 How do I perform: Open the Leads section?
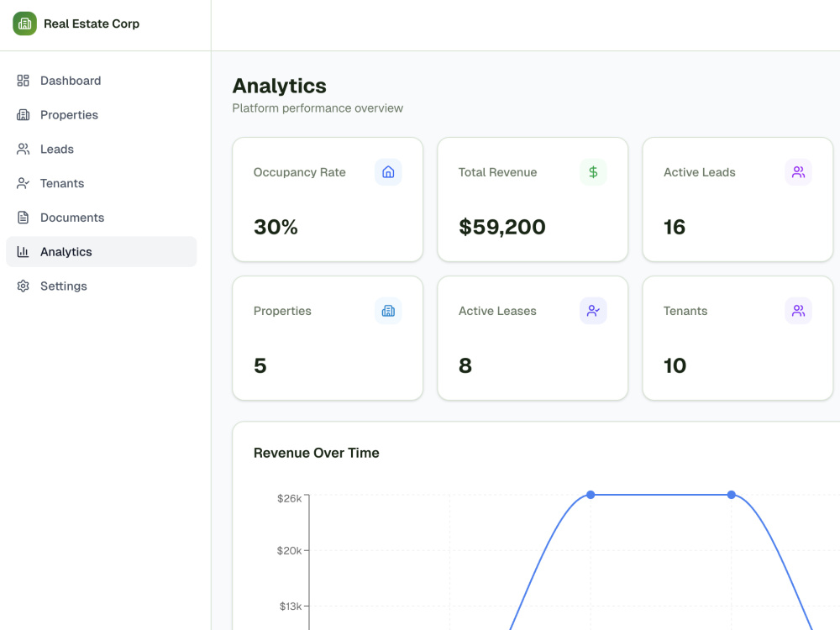[102, 149]
